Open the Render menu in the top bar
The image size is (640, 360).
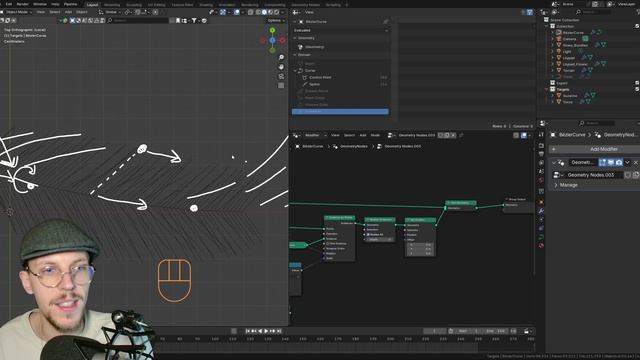pyautogui.click(x=22, y=4)
